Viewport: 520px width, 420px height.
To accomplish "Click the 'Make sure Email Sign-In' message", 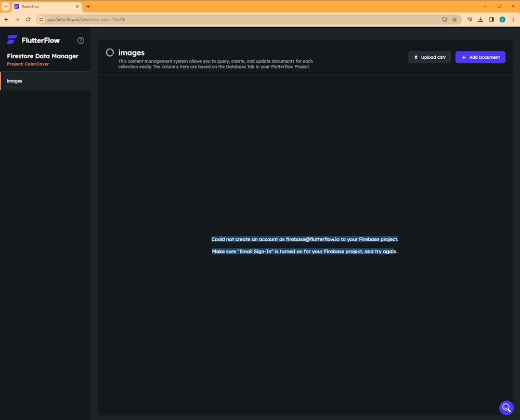I will pos(305,252).
